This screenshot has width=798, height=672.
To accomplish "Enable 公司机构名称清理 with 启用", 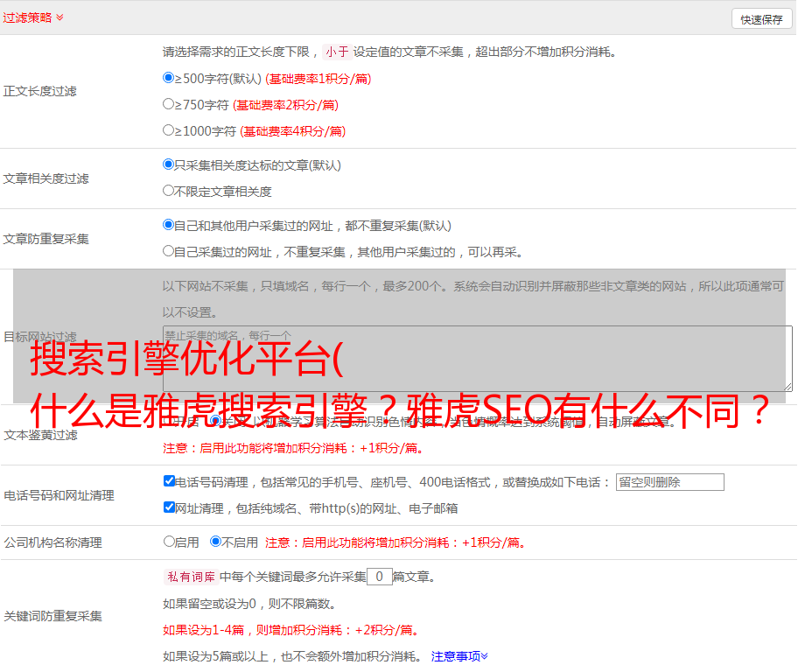I will 169,542.
